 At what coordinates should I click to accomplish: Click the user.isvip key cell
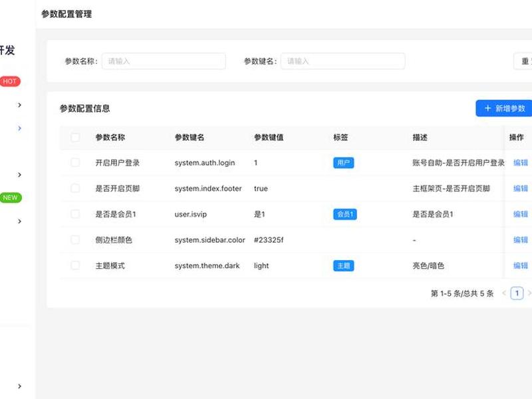point(191,214)
